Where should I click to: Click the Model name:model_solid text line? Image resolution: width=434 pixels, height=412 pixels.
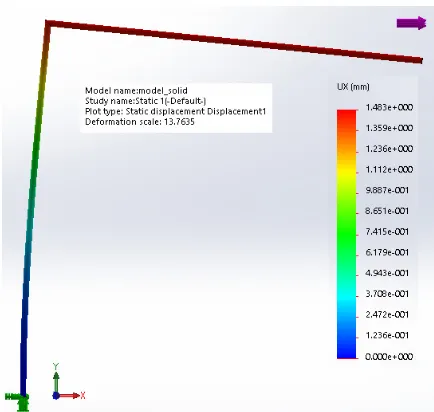tap(136, 91)
